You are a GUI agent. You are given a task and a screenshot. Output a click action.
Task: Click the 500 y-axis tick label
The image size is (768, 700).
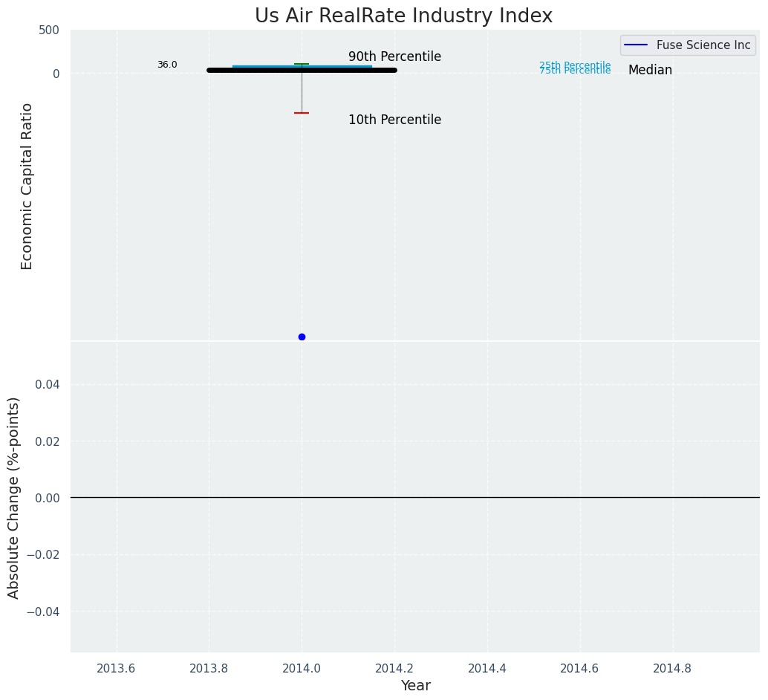(x=49, y=30)
